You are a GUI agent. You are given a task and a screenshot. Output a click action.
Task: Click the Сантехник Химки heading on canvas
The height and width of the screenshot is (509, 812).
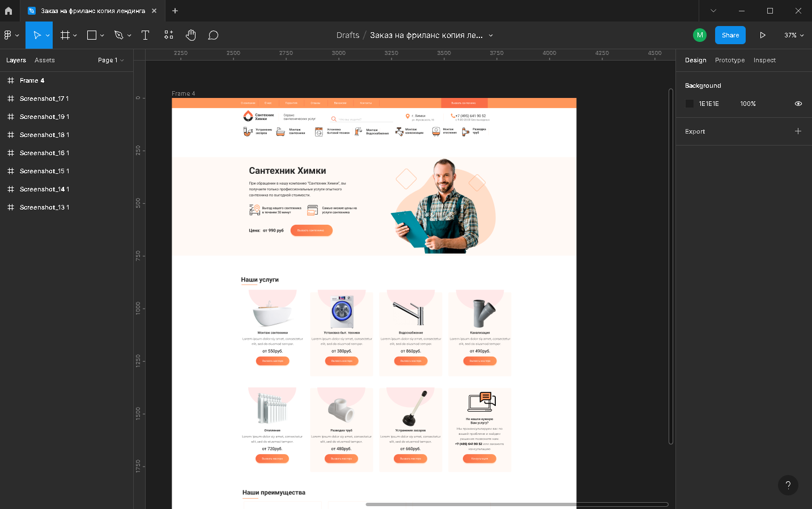tap(287, 170)
